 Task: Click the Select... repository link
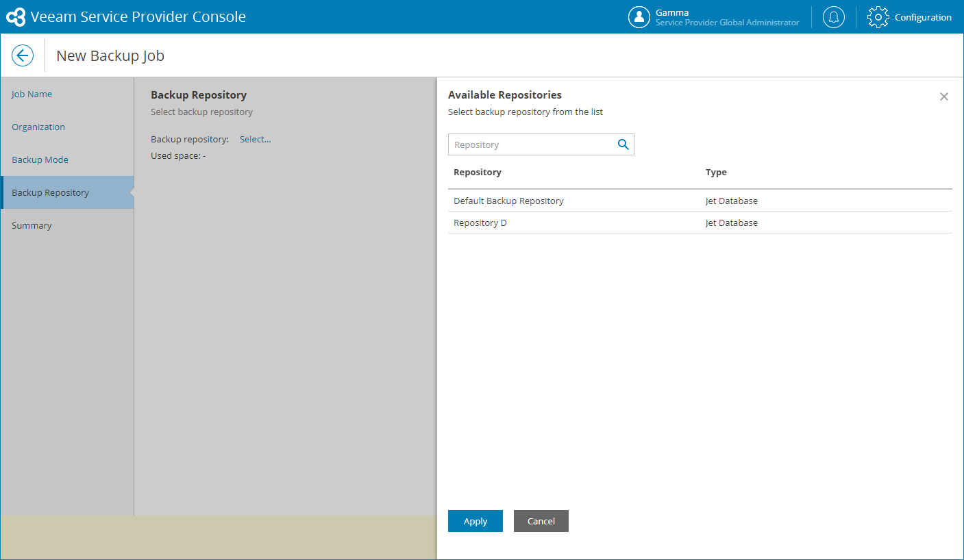pos(256,139)
